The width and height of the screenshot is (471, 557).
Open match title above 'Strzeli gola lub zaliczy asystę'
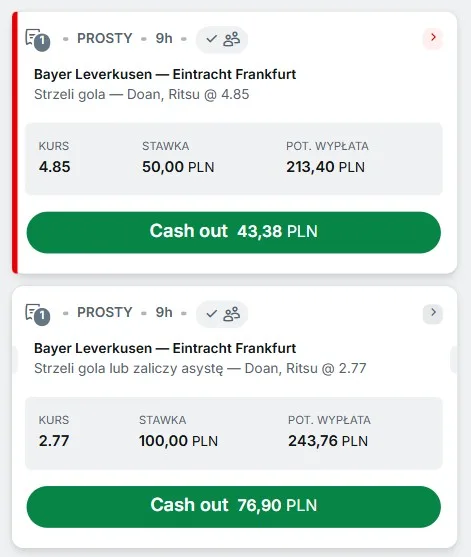coord(165,348)
